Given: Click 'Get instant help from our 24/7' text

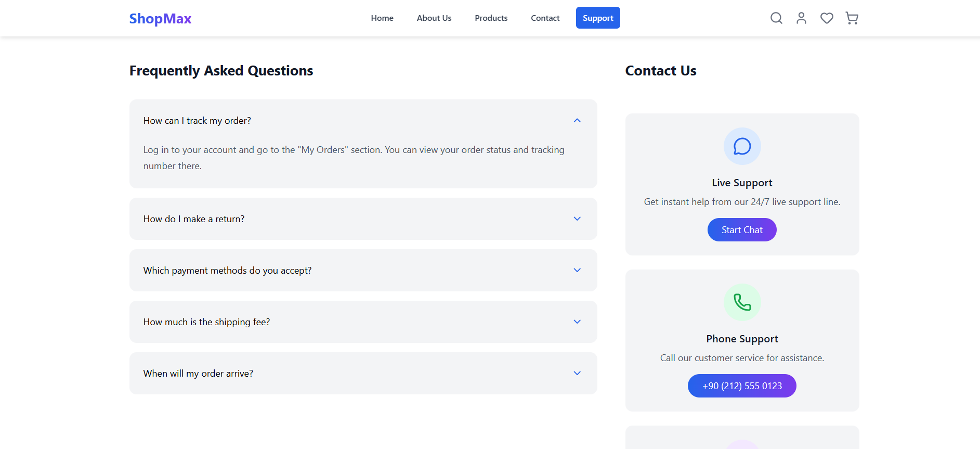Looking at the screenshot, I should 742,202.
